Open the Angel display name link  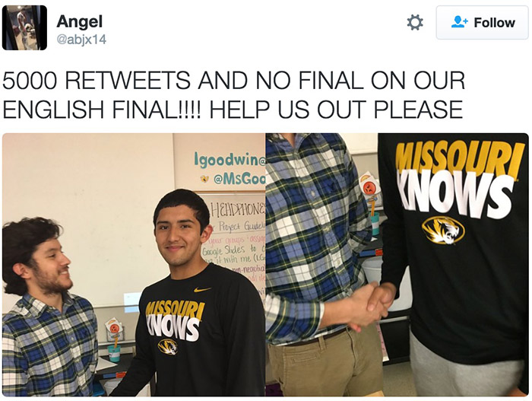[79, 22]
